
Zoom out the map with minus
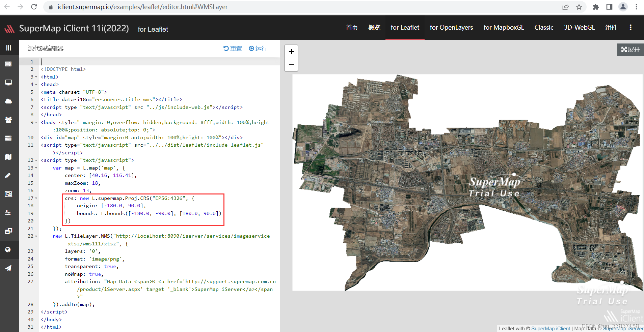(291, 64)
